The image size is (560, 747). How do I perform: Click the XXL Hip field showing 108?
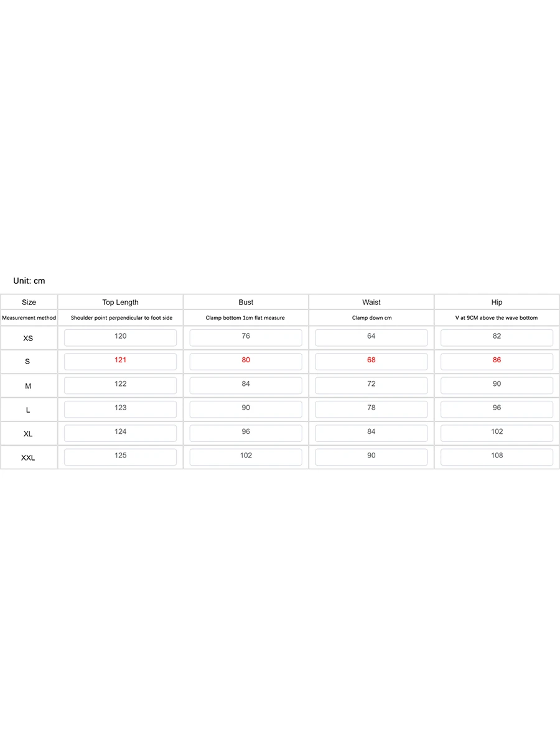pos(497,456)
